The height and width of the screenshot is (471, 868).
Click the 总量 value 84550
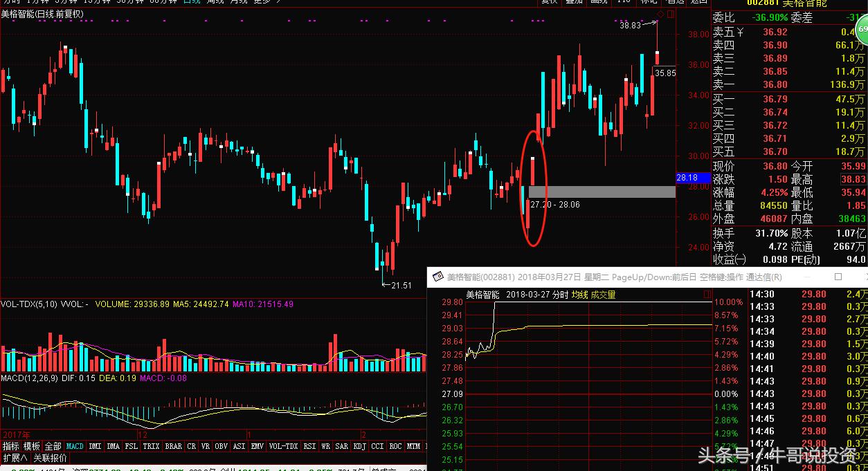[772, 205]
